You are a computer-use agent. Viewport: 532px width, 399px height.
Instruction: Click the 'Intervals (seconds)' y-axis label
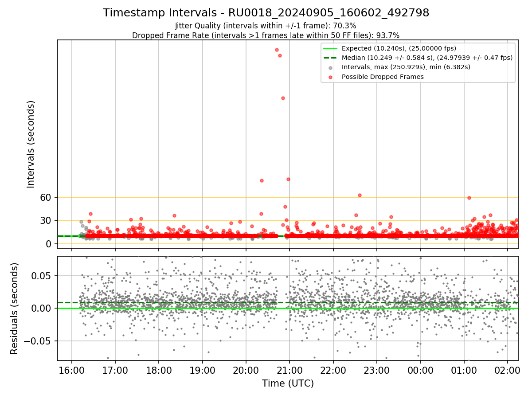pyautogui.click(x=31, y=144)
